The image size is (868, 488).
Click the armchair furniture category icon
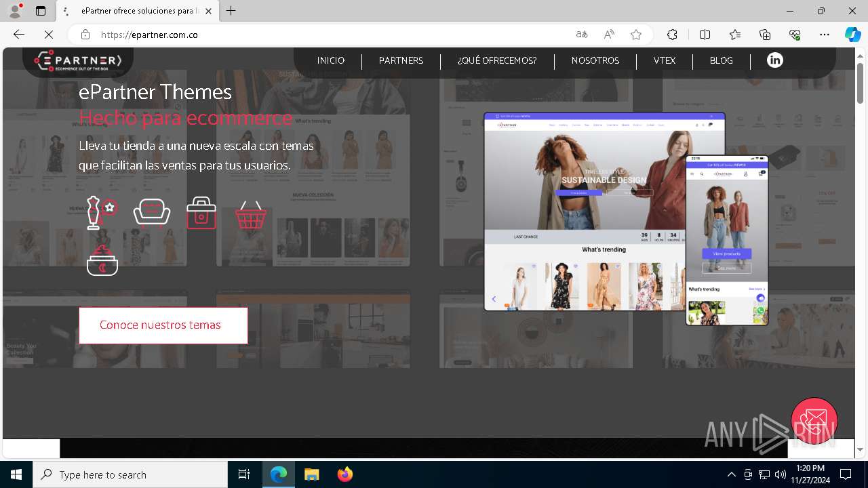152,211
